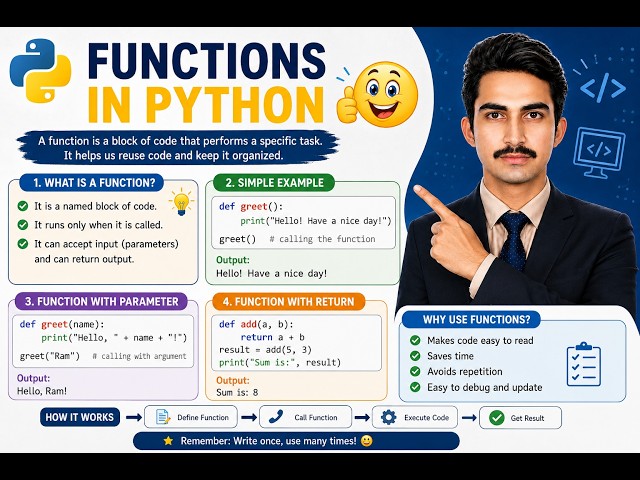640x480 pixels.
Task: Click check mark beside 'Saves time'
Action: point(415,356)
